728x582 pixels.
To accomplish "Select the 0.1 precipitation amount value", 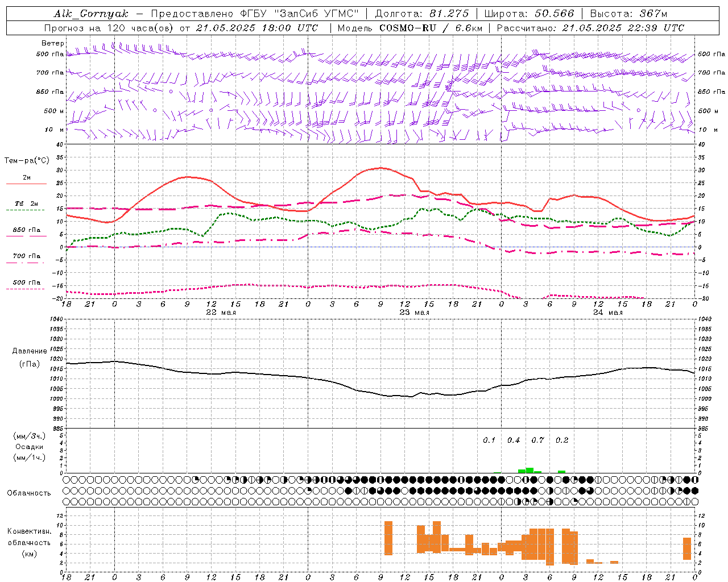I will [489, 440].
